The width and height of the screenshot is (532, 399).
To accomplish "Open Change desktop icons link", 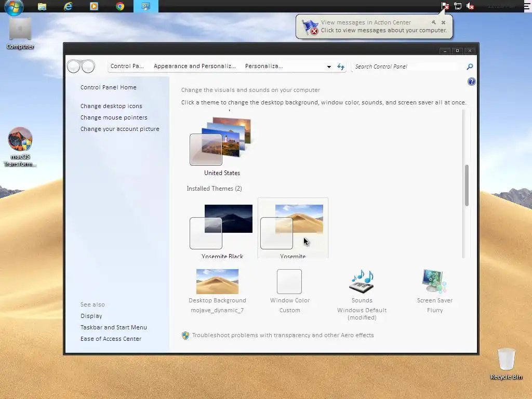I will click(111, 106).
